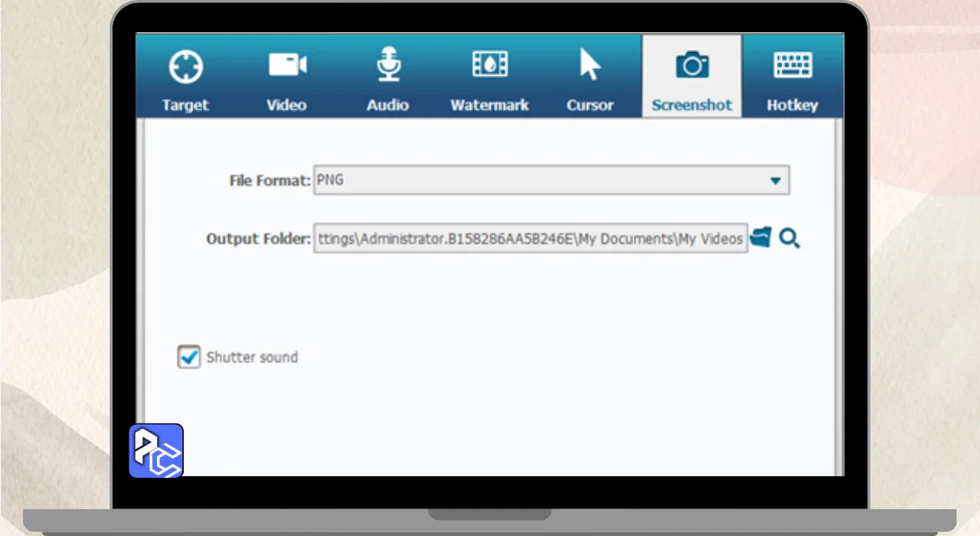980x536 pixels.
Task: Browse for output folder with folder icon
Action: [761, 238]
